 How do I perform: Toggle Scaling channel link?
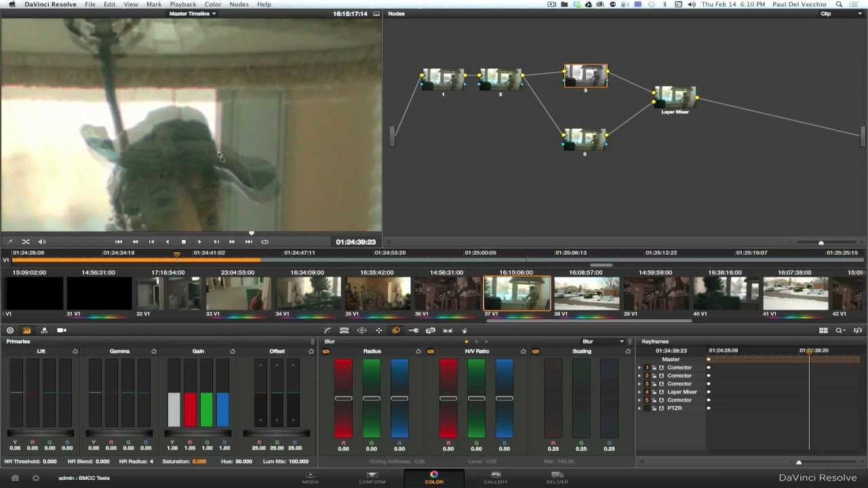[x=536, y=351]
